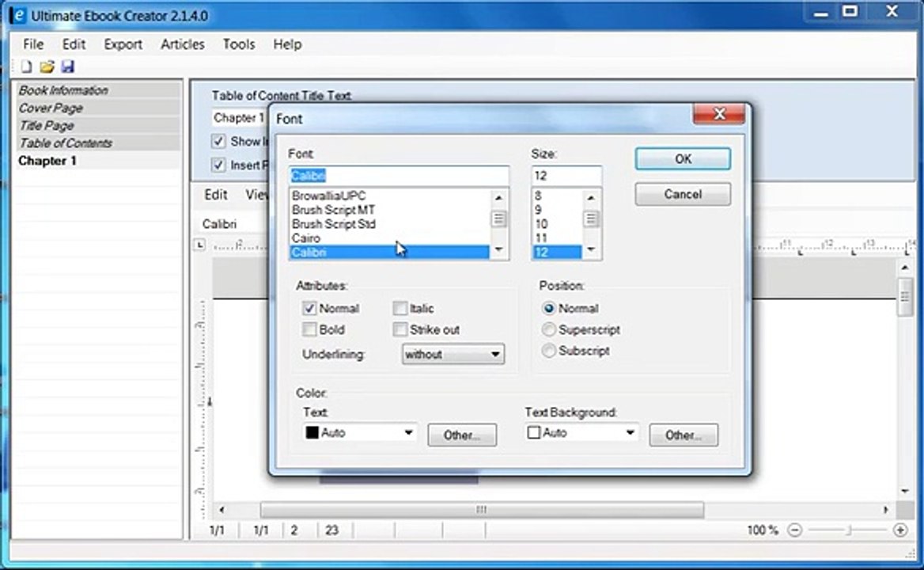Toggle the Normal attribute checkbox
Image resolution: width=924 pixels, height=570 pixels.
(309, 308)
